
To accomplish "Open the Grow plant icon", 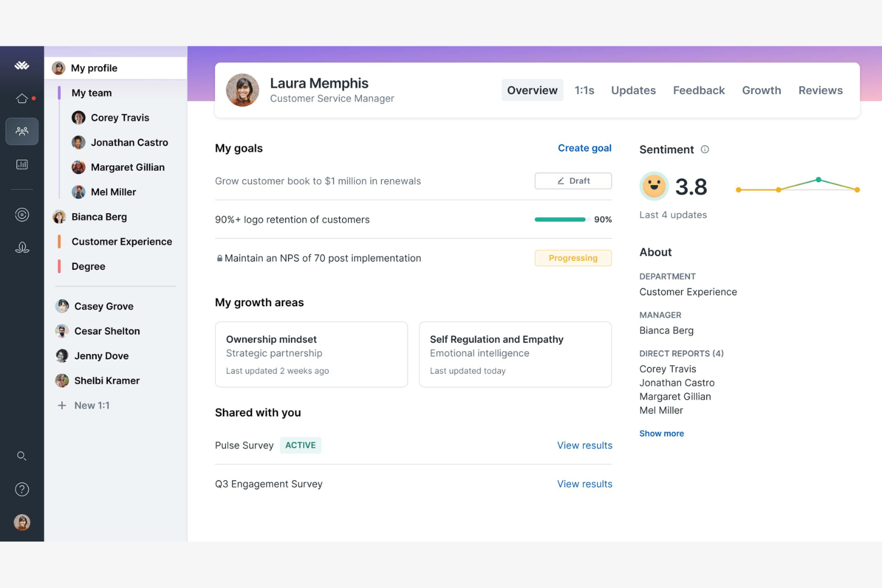I will click(22, 247).
